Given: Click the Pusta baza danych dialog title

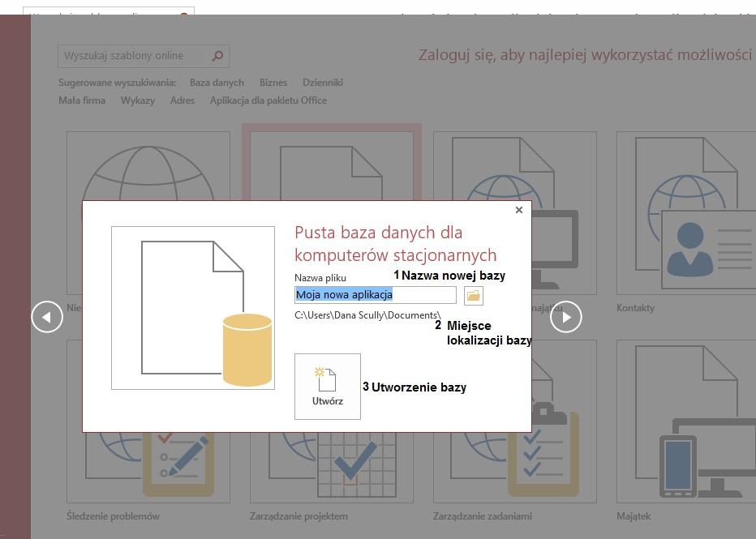Looking at the screenshot, I should pos(395,244).
